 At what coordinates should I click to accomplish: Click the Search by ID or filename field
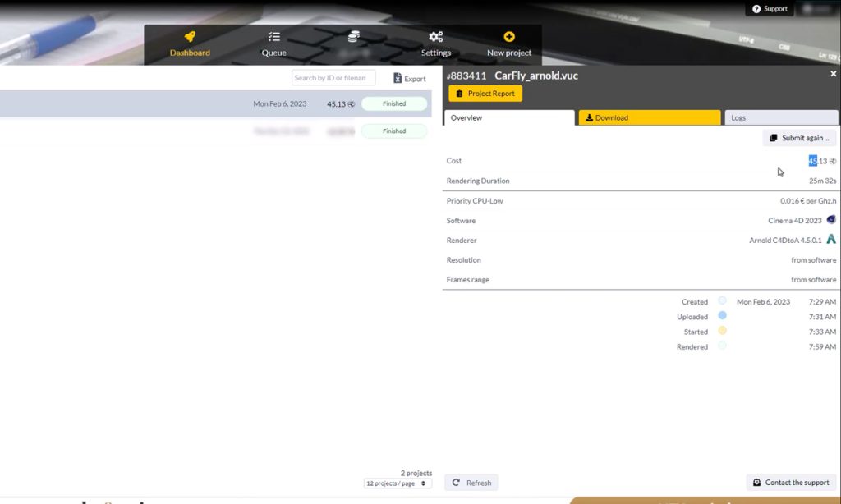pos(333,78)
